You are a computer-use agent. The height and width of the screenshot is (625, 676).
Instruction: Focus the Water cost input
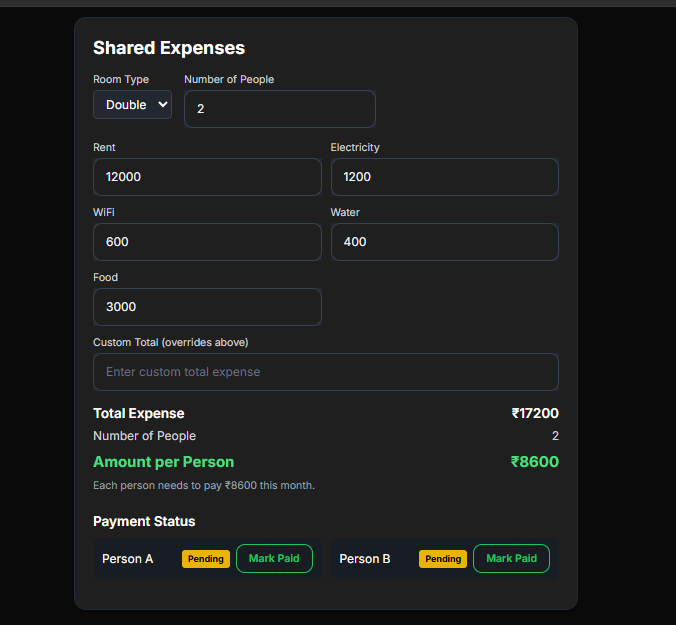(x=444, y=242)
